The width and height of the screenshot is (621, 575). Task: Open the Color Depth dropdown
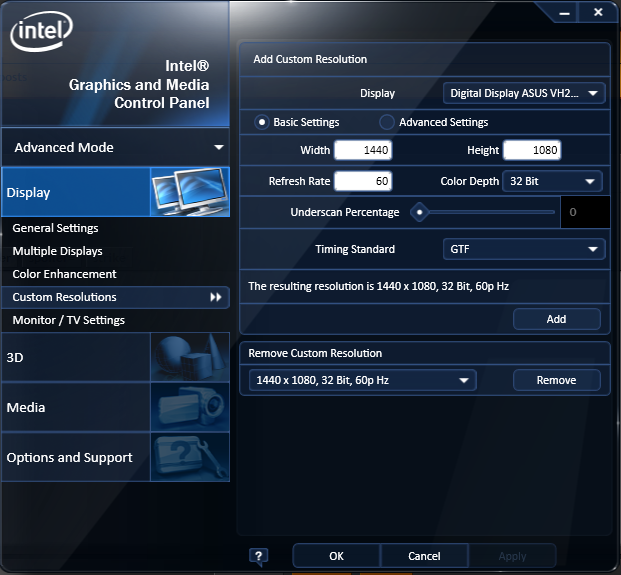[x=552, y=181]
